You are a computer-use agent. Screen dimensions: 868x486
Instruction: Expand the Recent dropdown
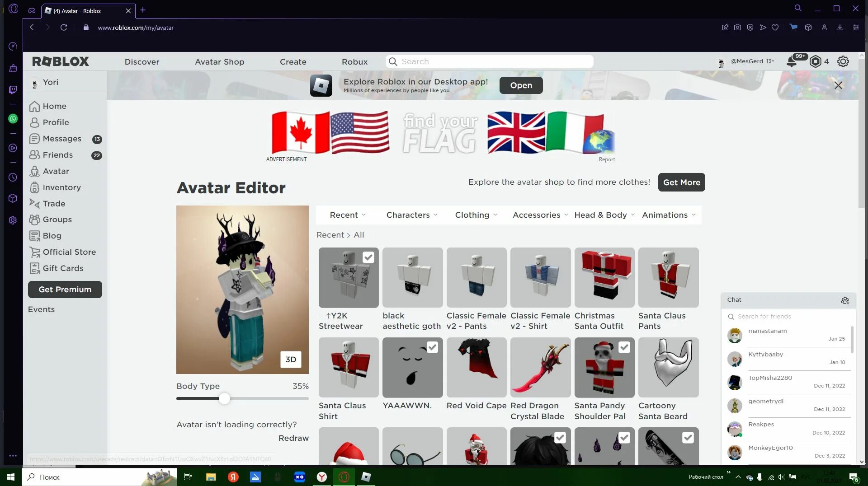(x=348, y=215)
